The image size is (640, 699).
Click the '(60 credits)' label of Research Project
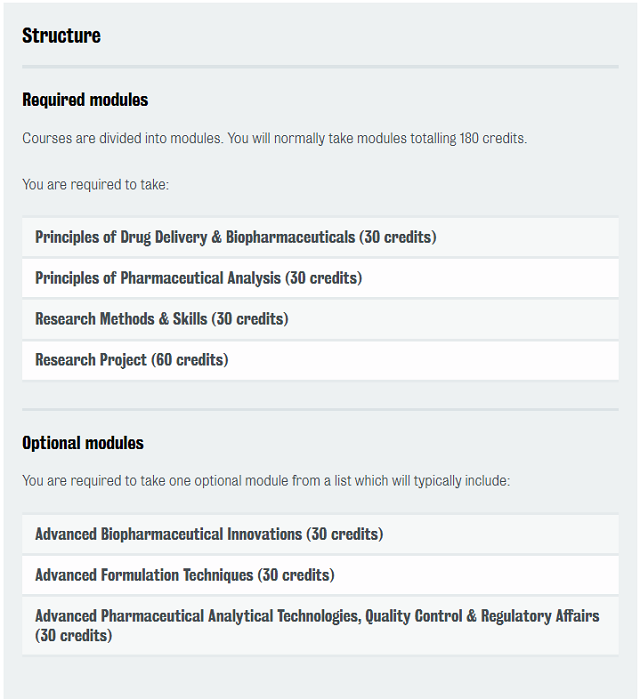190,360
